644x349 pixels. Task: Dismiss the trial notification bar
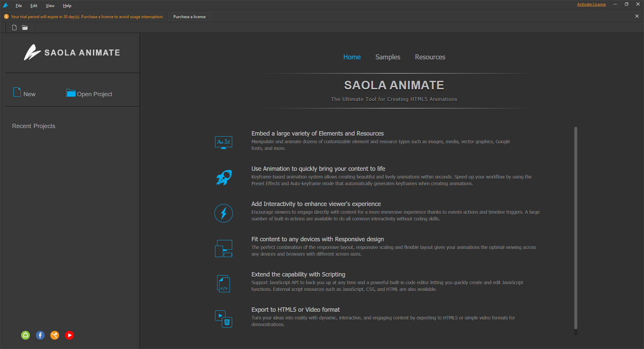[637, 16]
